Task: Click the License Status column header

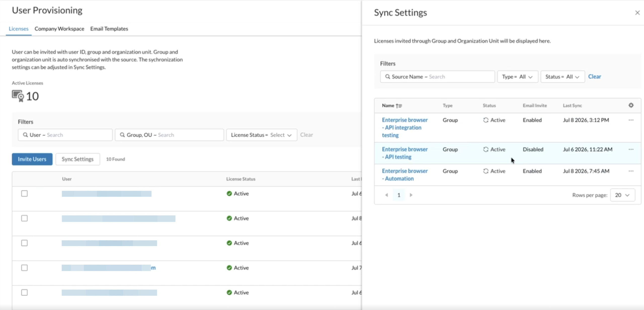Action: pyautogui.click(x=241, y=179)
